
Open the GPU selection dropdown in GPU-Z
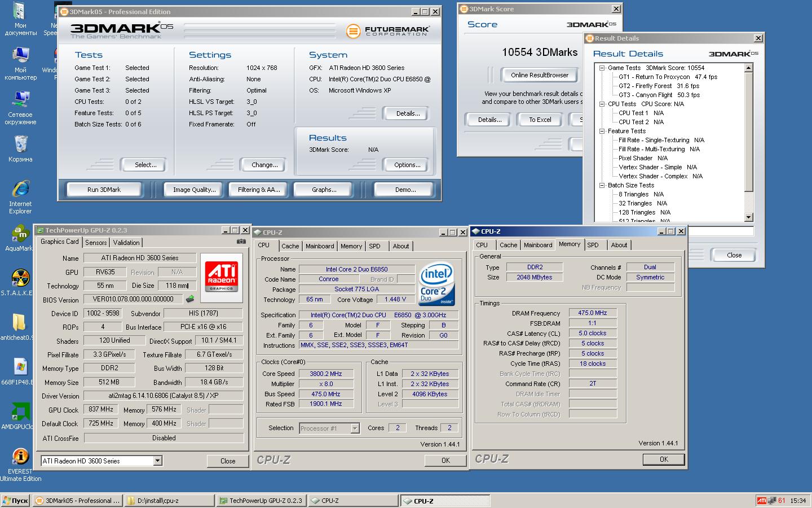[157, 461]
